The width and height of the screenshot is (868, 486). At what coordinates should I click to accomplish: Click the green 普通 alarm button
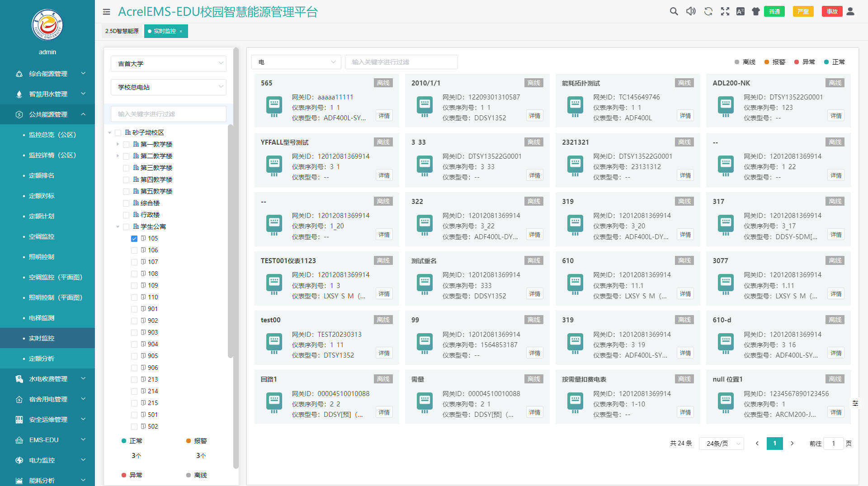click(774, 11)
